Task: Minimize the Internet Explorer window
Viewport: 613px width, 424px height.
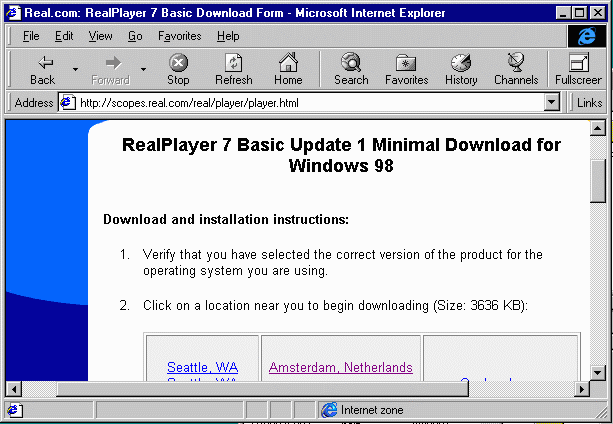Action: click(x=564, y=13)
